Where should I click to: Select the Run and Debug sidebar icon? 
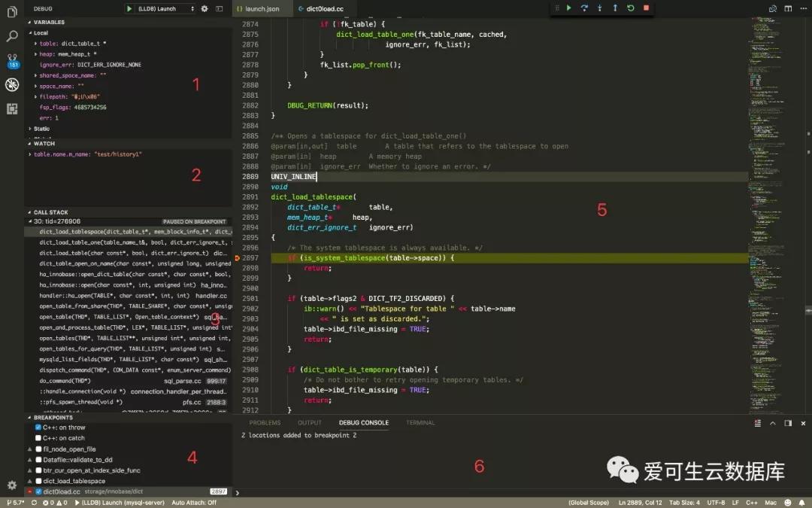[12, 85]
